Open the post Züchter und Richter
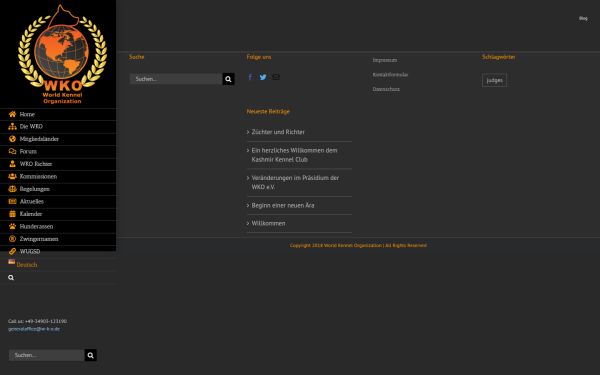 pos(278,132)
